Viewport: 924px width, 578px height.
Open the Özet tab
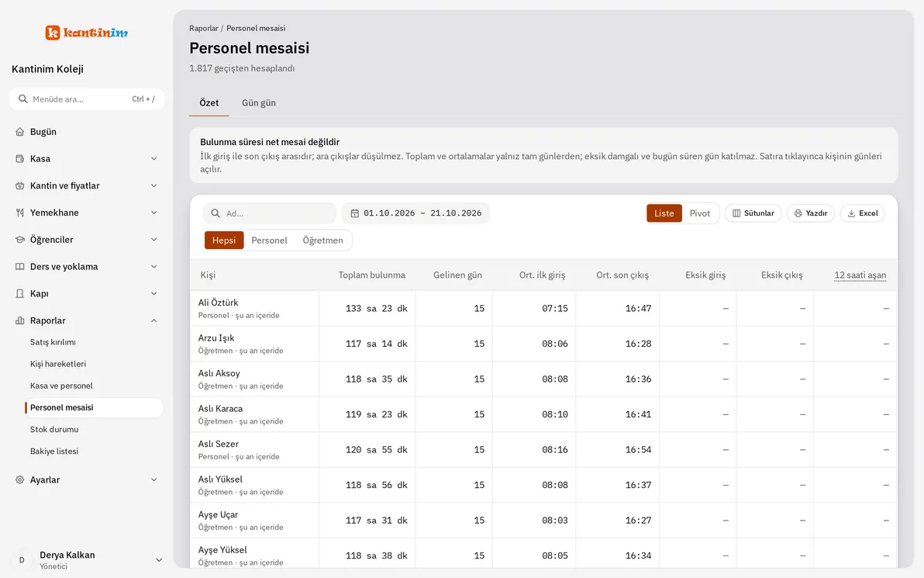209,103
